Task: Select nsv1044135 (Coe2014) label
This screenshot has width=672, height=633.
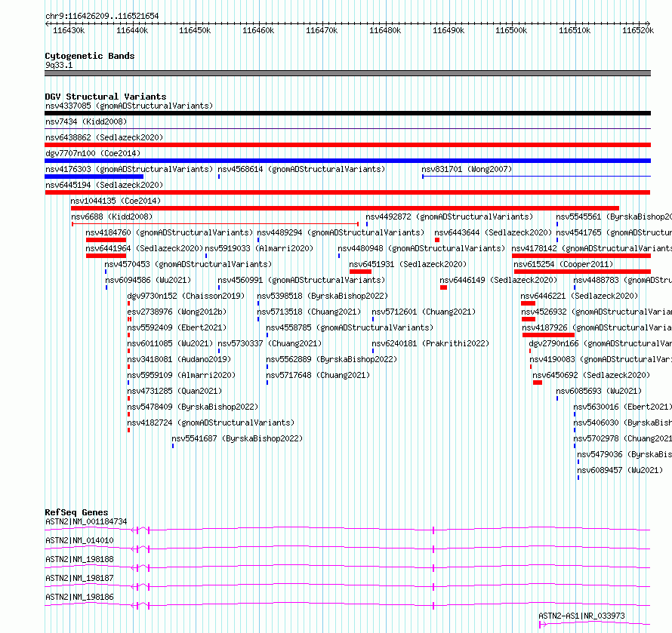Action: (x=116, y=201)
